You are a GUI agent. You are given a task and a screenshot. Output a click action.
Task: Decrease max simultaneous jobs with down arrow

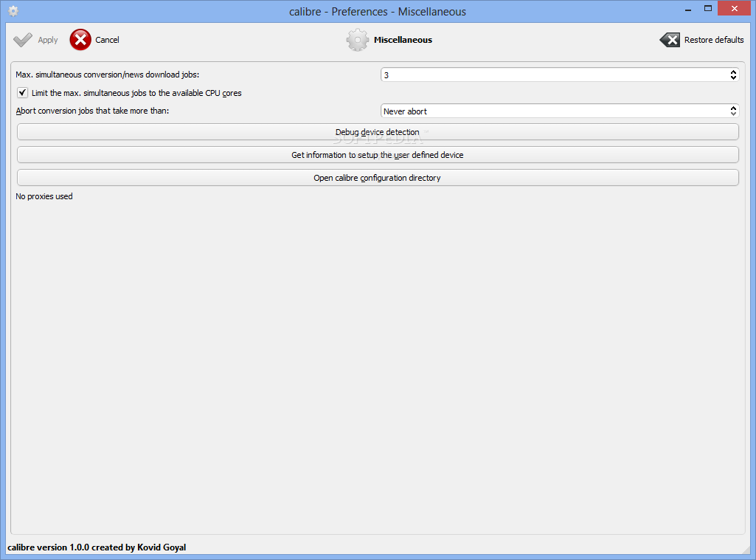pyautogui.click(x=733, y=77)
